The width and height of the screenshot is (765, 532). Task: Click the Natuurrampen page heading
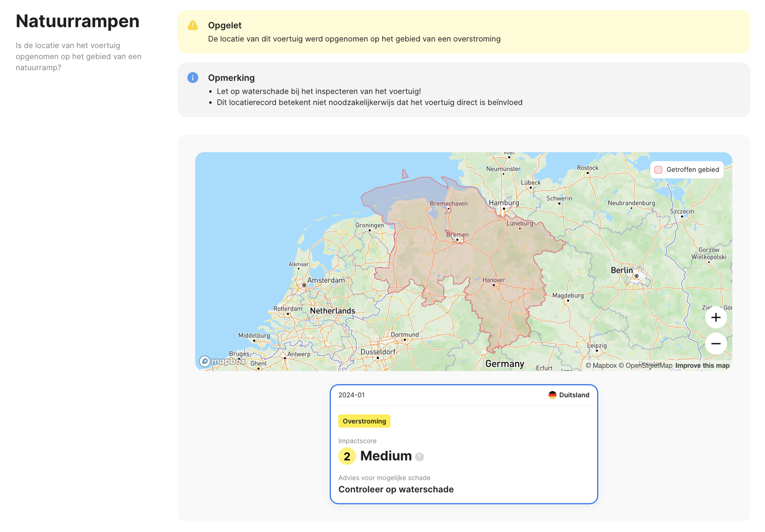(78, 21)
